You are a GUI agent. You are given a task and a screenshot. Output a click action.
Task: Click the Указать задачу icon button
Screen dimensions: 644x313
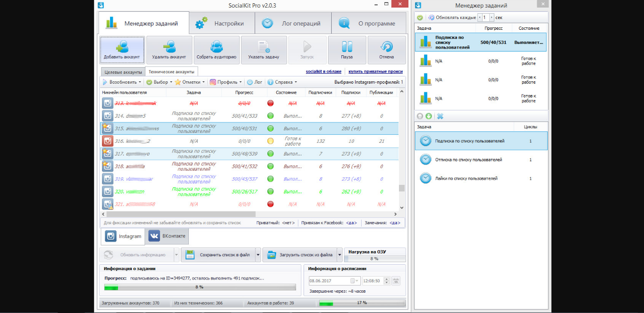point(263,50)
